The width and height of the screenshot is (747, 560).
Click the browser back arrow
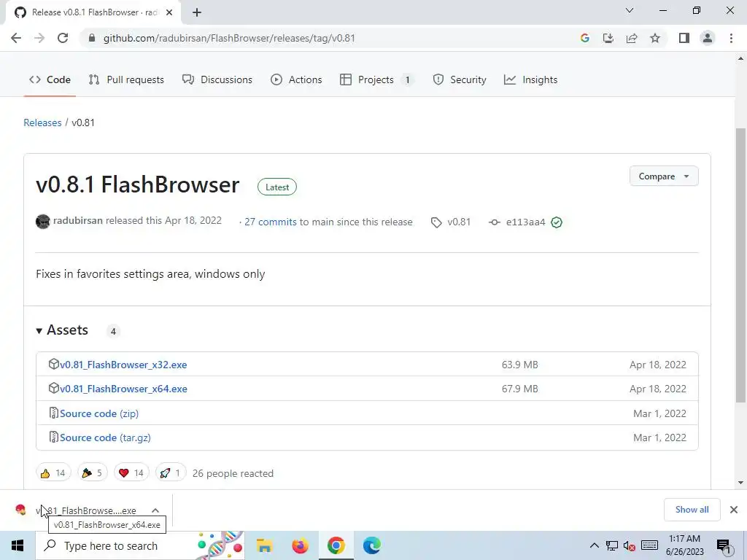(16, 38)
